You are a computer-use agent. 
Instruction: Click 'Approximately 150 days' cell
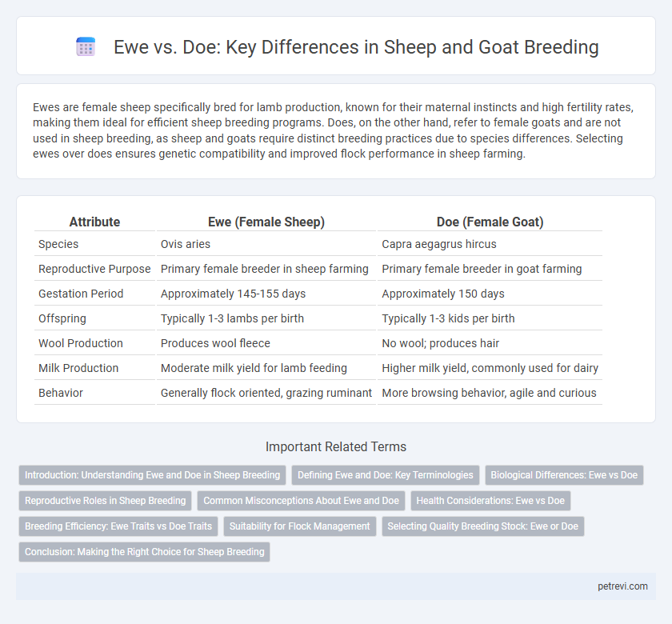[x=442, y=294]
